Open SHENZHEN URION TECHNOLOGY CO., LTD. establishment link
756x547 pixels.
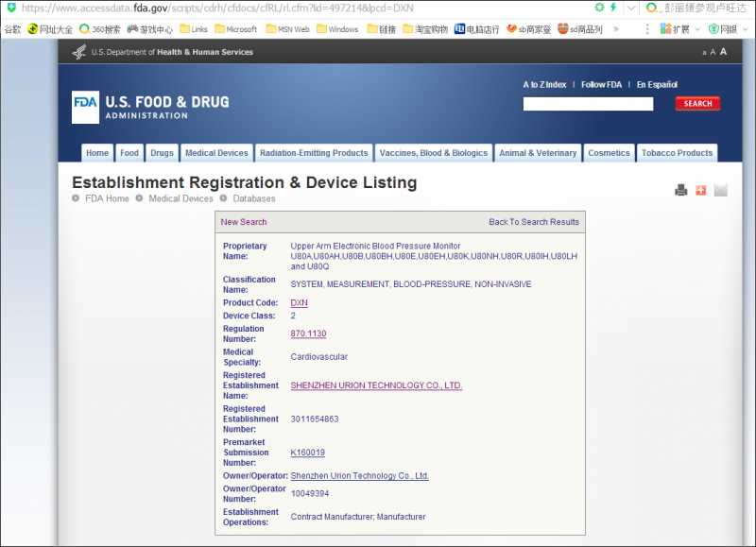(x=376, y=385)
